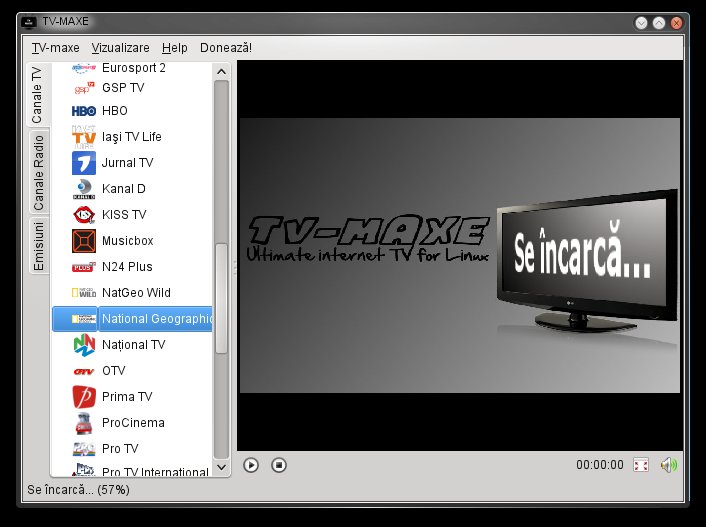This screenshot has width=706, height=527.
Task: Select the HBO channel name
Action: 115,111
